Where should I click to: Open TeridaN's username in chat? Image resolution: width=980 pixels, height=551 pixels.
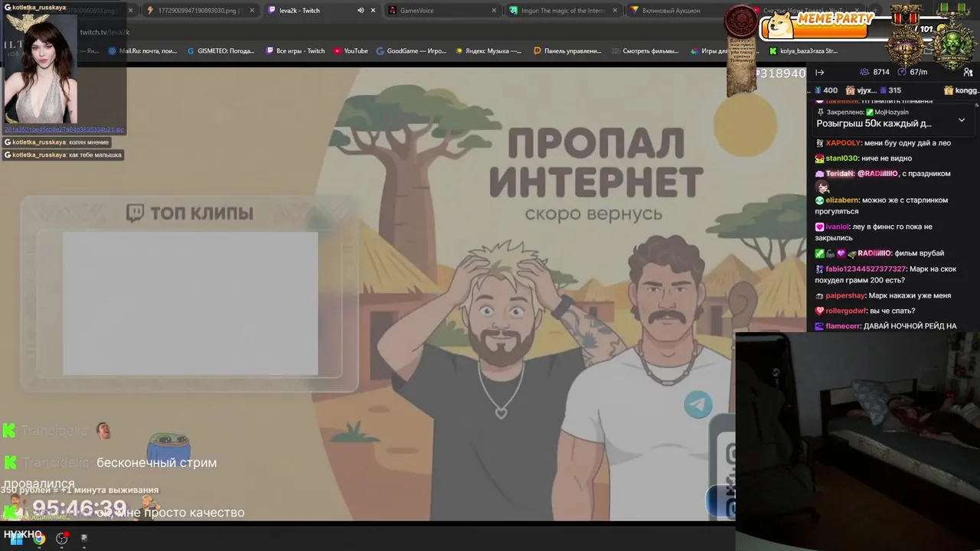pos(840,174)
